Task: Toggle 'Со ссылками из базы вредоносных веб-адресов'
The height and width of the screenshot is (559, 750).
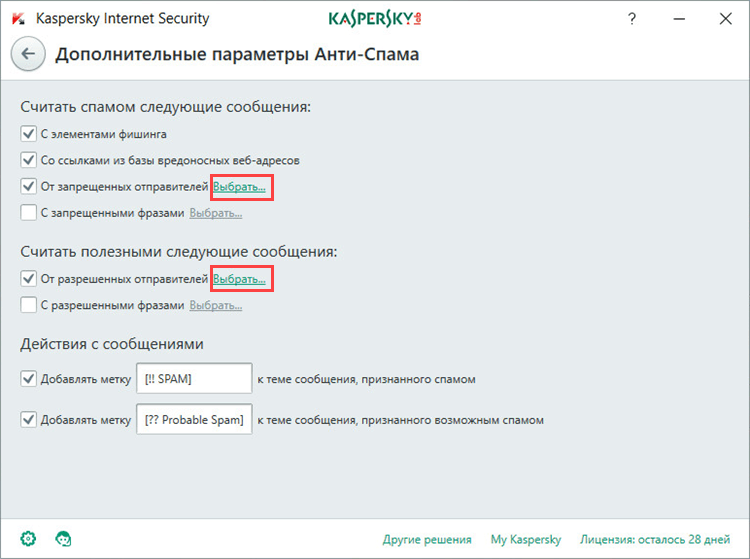Action: 29,160
